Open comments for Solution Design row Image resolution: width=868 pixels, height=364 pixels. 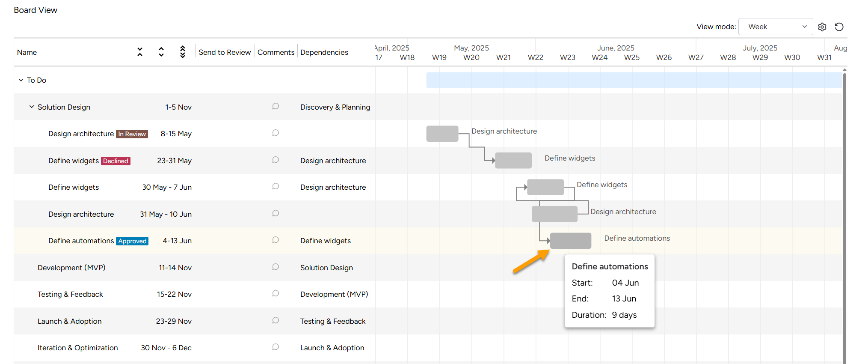[x=276, y=107]
